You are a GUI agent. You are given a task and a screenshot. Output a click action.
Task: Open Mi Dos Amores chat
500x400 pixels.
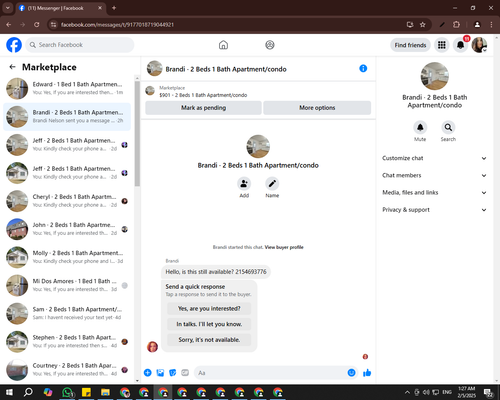click(x=67, y=285)
